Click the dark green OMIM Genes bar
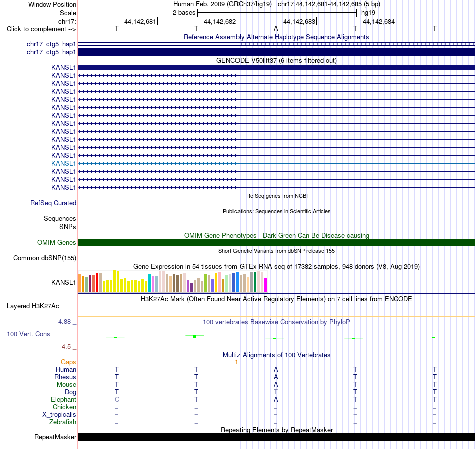Viewport: 476px width, 449px height. (x=277, y=242)
